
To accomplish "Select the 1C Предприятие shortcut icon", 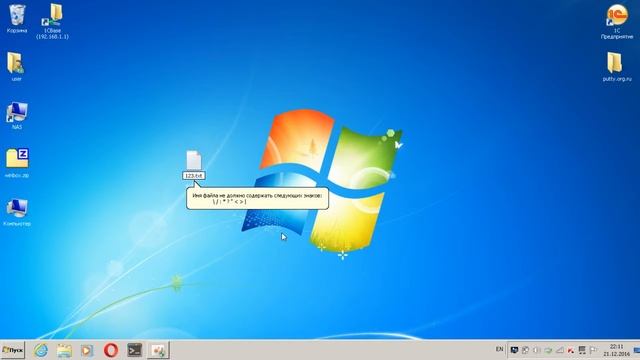I will 617,21.
